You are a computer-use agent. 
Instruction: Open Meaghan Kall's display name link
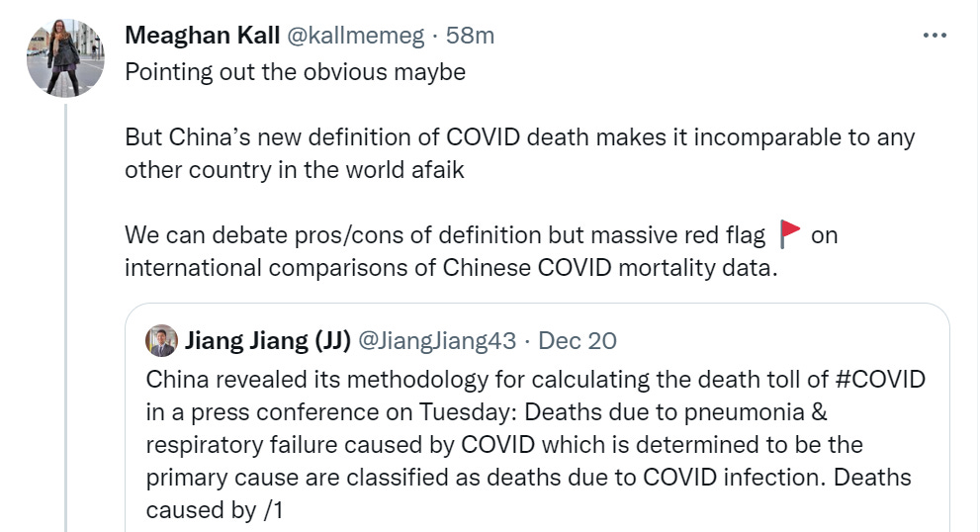[202, 36]
